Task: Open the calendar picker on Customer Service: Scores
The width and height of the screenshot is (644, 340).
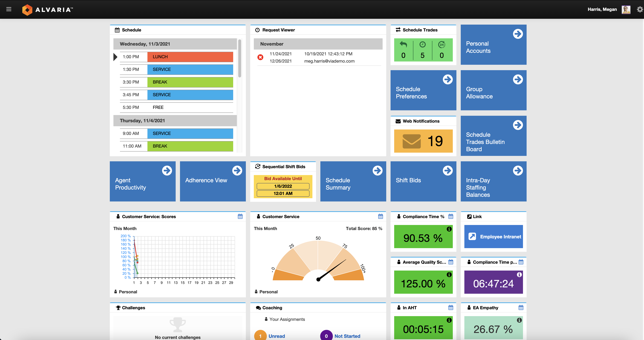Action: [x=240, y=216]
